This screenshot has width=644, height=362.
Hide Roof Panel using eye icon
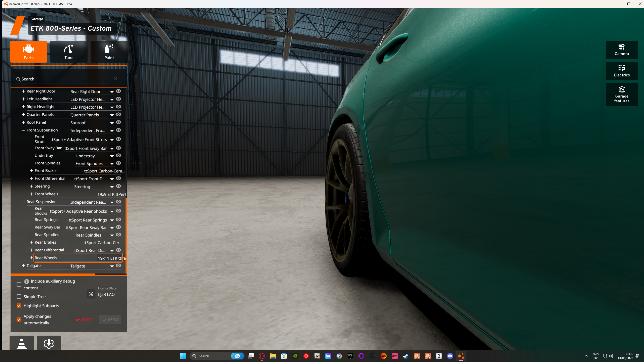point(118,122)
